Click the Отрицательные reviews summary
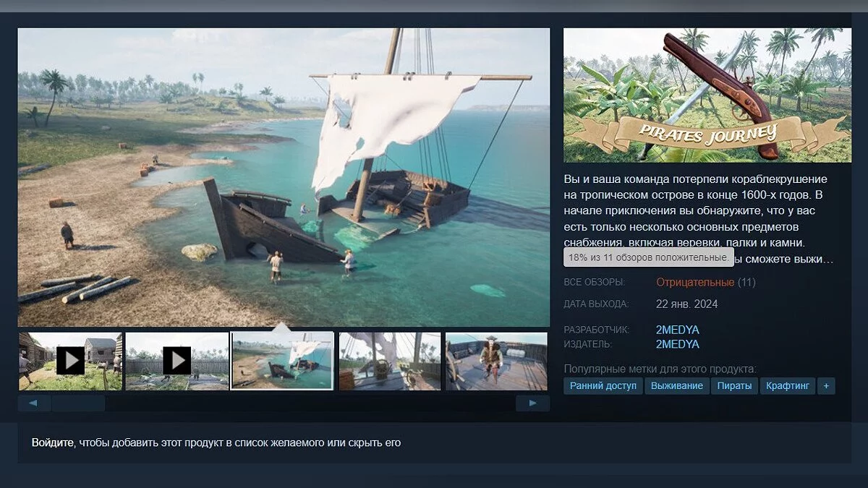This screenshot has height=488, width=868. (x=695, y=282)
